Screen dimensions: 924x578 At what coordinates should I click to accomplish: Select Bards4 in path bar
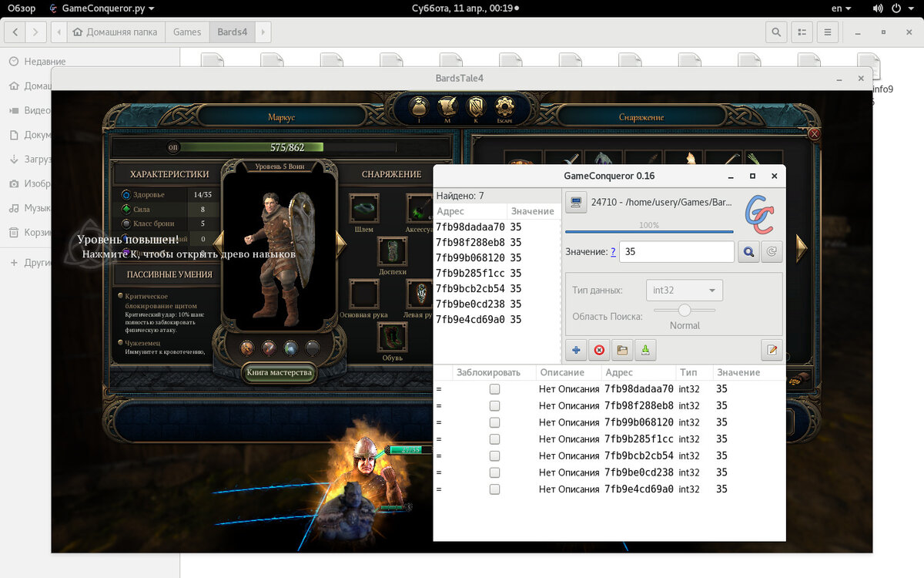pyautogui.click(x=232, y=32)
